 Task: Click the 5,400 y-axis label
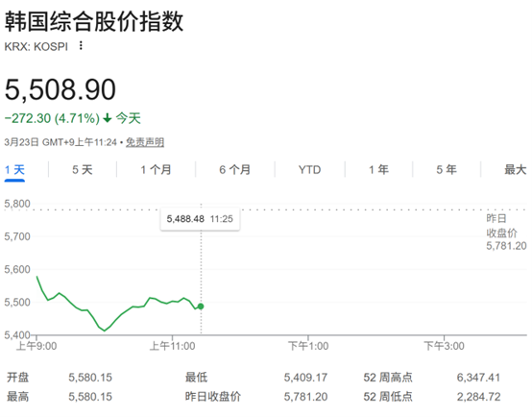[x=17, y=335]
